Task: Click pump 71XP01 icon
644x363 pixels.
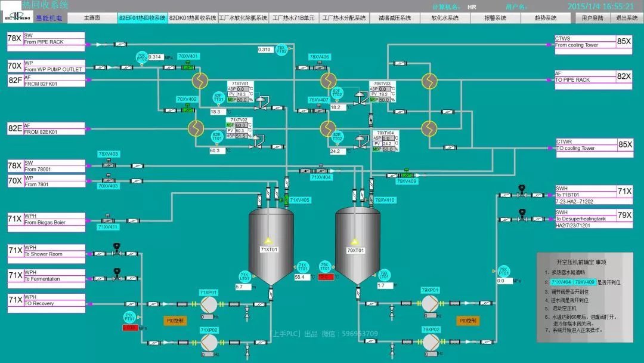Action: [x=209, y=304]
